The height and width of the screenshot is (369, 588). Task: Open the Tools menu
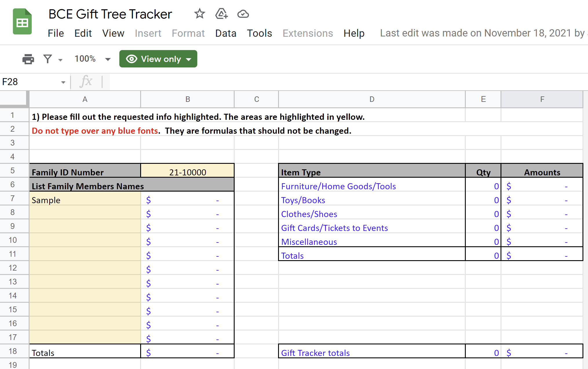259,33
